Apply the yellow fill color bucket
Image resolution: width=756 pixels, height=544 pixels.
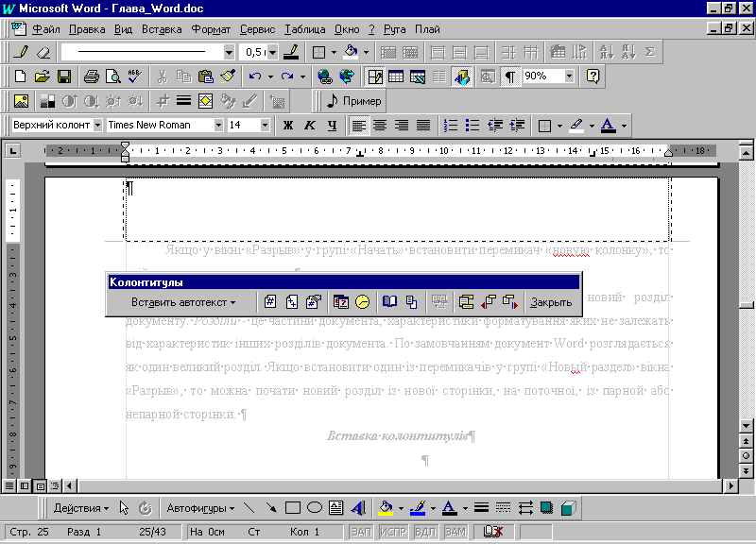[386, 508]
